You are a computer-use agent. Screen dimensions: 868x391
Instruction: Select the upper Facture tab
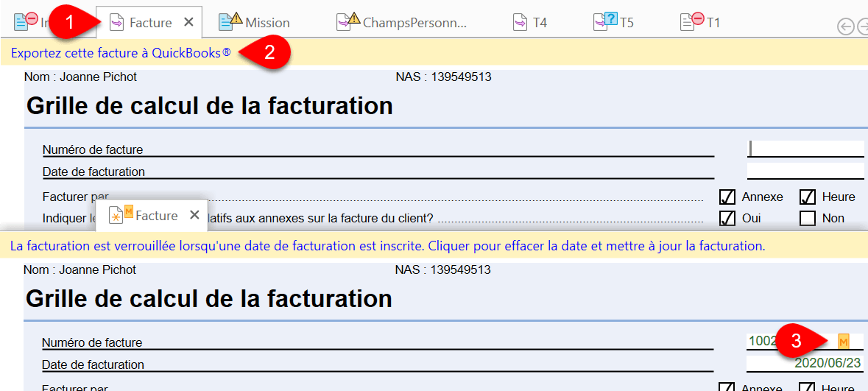tap(150, 23)
